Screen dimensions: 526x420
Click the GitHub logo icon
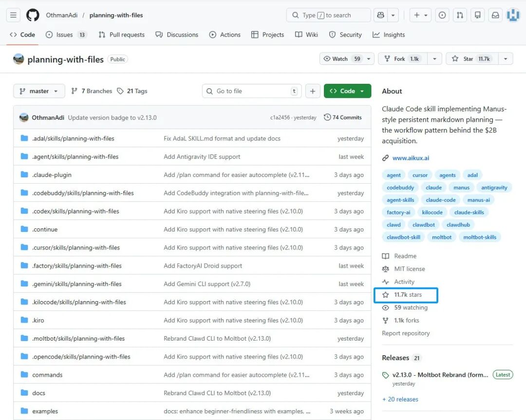coord(33,15)
